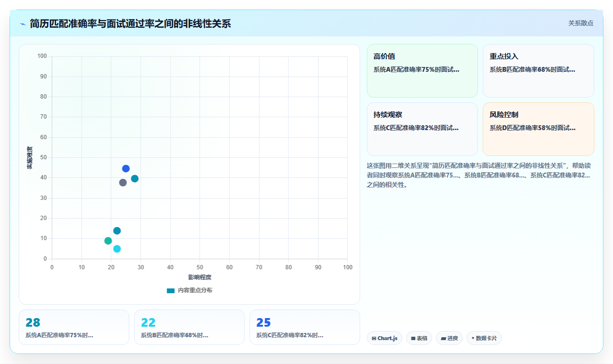613x364 pixels.
Task: Click the caption 系统A匹配准确率75%时… under 28
Action: (x=59, y=335)
